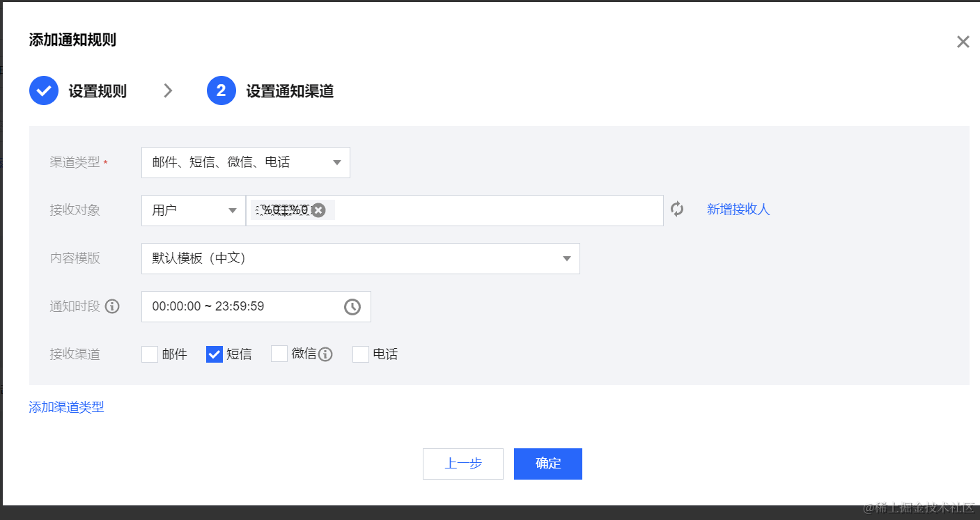Disable the 短信 checkbox
The height and width of the screenshot is (520, 980).
(215, 354)
